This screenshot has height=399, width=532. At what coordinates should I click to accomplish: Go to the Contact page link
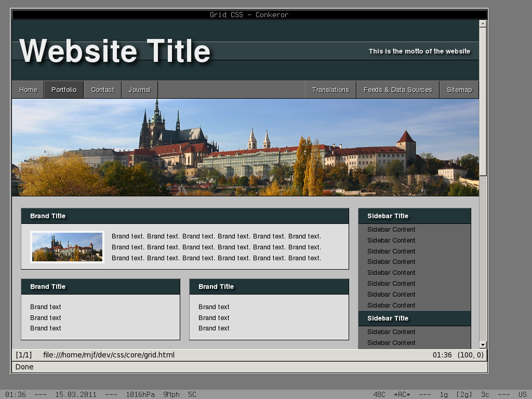click(x=102, y=90)
